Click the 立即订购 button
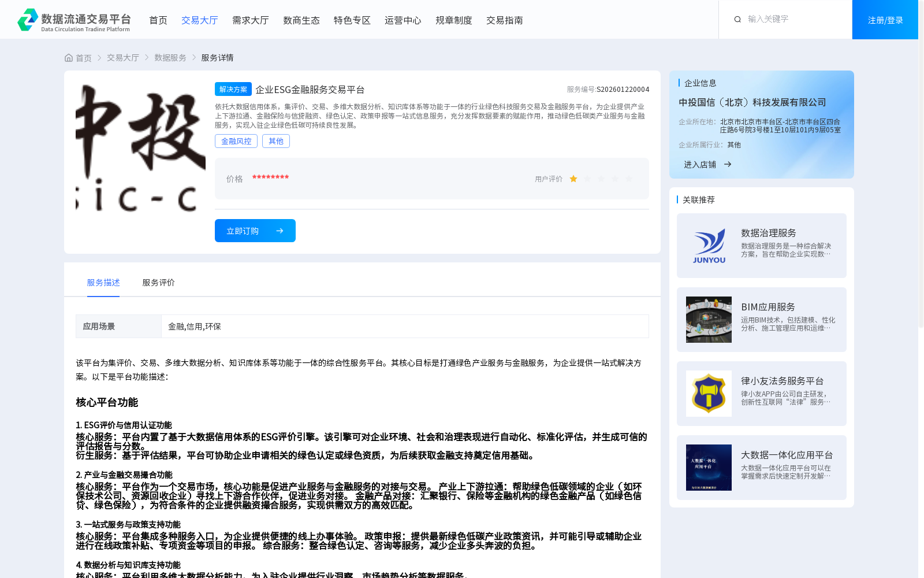 255,231
